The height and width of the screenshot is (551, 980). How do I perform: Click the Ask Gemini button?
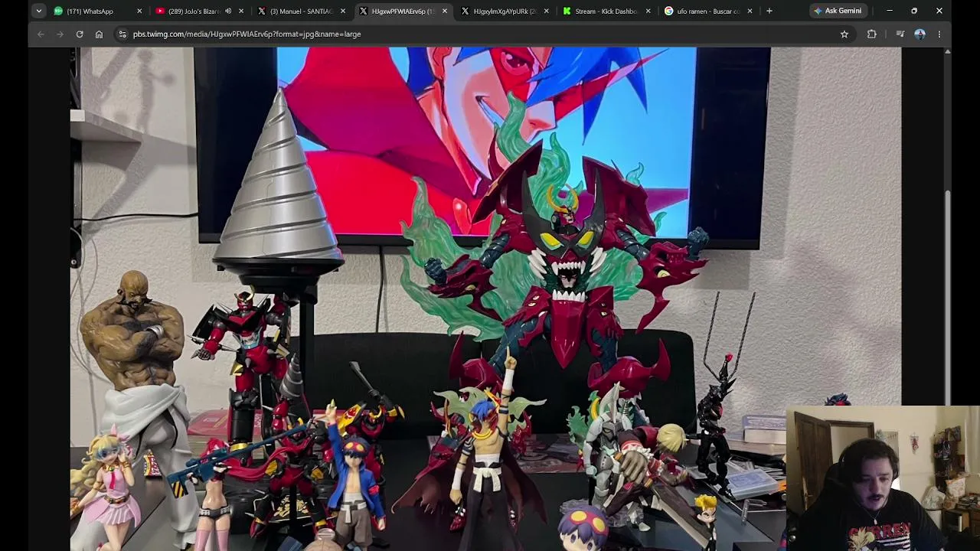click(838, 11)
